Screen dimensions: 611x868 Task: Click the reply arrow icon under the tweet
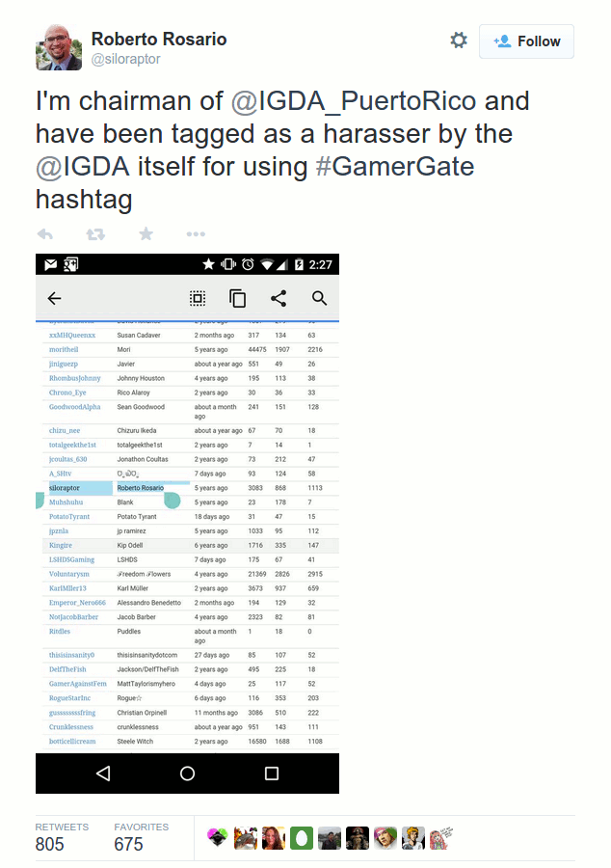(x=45, y=234)
